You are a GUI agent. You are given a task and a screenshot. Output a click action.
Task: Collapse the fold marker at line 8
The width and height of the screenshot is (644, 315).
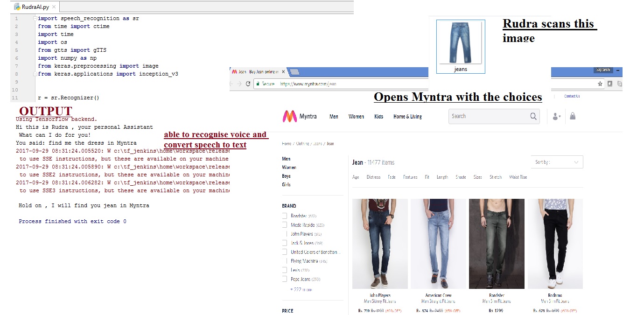pos(35,74)
